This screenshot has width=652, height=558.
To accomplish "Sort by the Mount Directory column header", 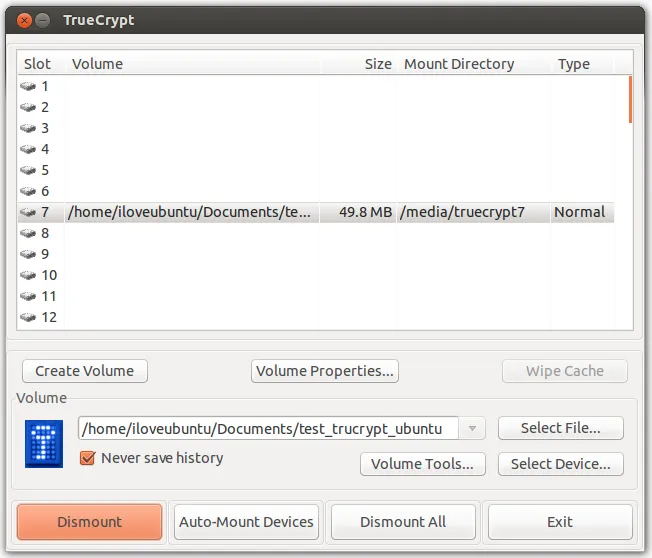I will (x=474, y=64).
